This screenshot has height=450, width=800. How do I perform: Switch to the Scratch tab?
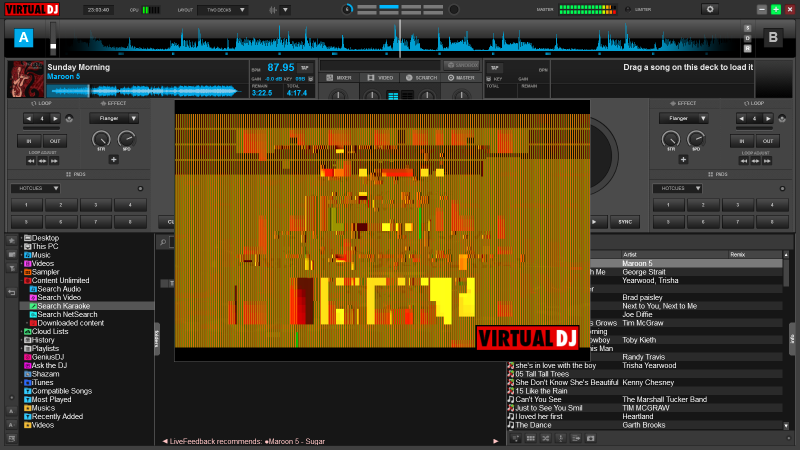421,78
